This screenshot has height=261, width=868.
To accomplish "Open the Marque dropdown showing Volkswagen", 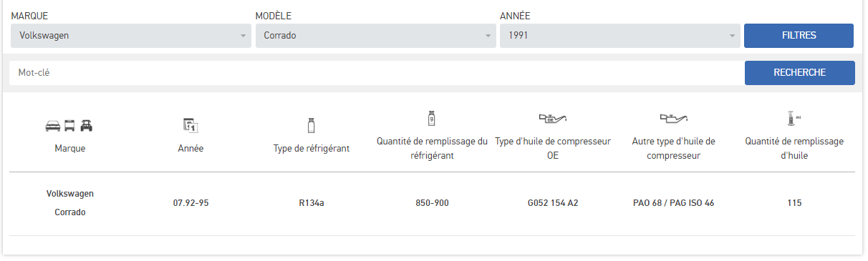I will [131, 36].
